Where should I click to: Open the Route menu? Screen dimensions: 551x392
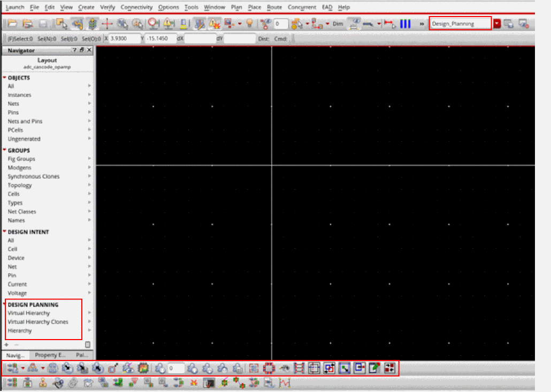(x=274, y=7)
